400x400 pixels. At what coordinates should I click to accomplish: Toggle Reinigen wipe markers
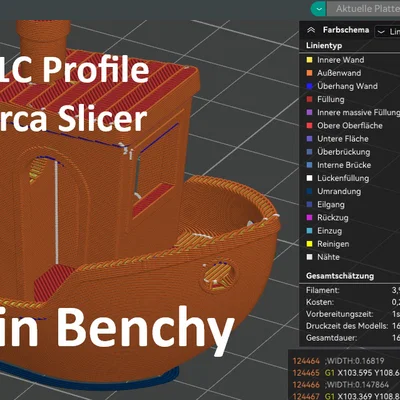[333, 244]
